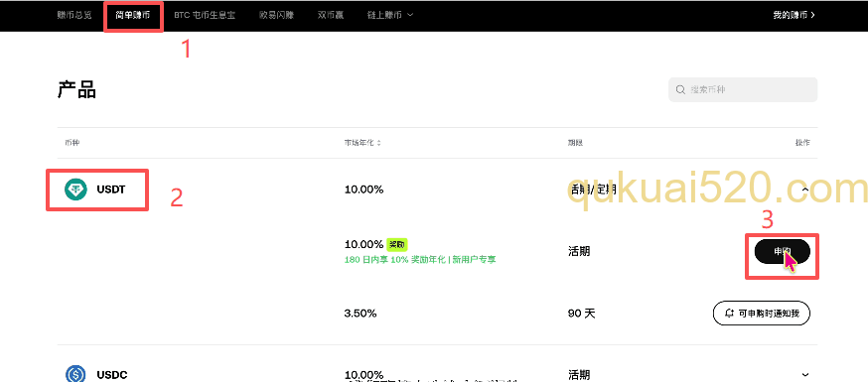Screen dimensions: 868x382
Task: Sort by 市场年化 column arrows
Action: click(x=378, y=143)
